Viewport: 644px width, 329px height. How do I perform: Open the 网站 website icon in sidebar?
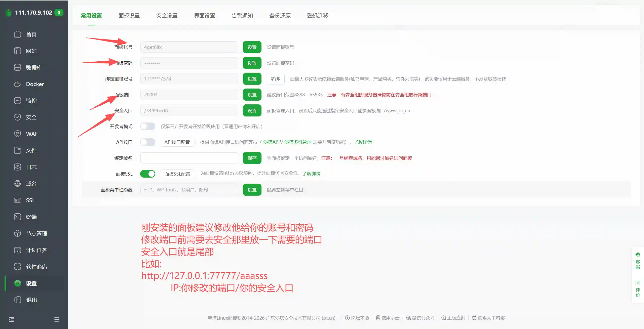17,51
